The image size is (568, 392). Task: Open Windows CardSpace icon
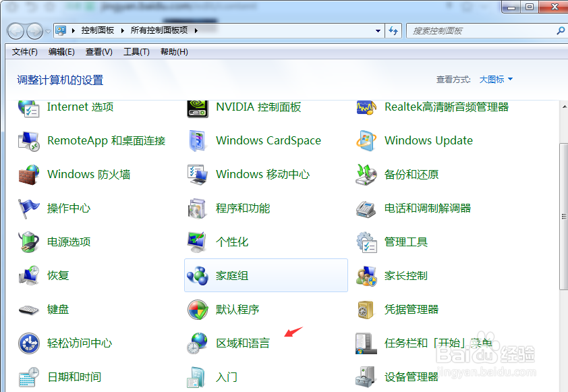point(198,141)
